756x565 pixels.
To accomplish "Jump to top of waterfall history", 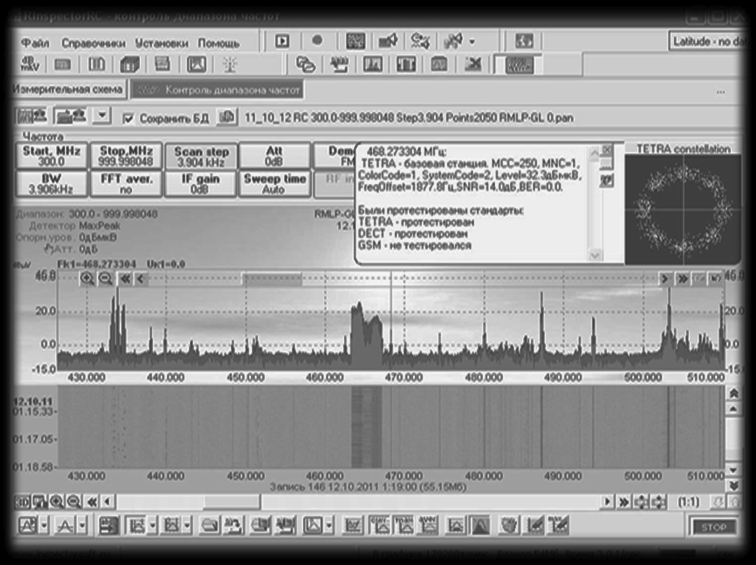I will point(733,393).
